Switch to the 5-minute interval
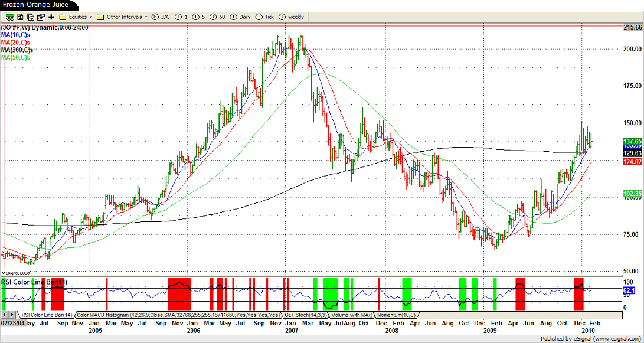The image size is (644, 343). tap(198, 17)
